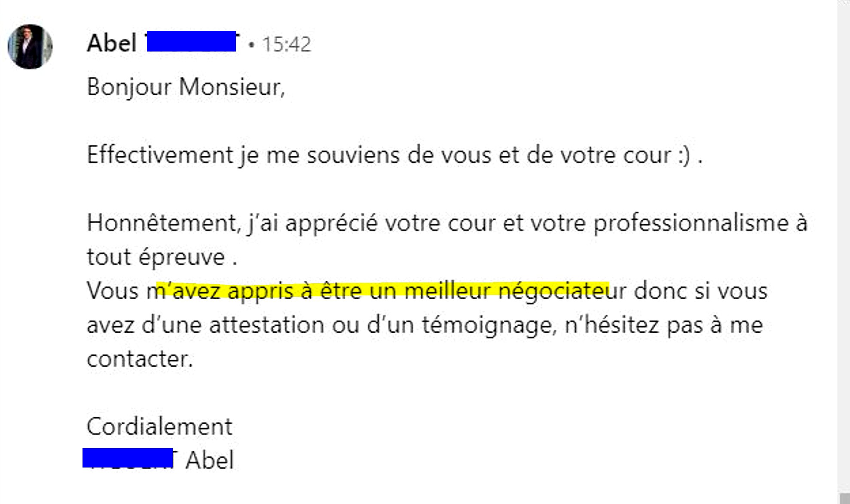The height and width of the screenshot is (504, 850).
Task: Click the closing word Cordialement
Action: (159, 427)
